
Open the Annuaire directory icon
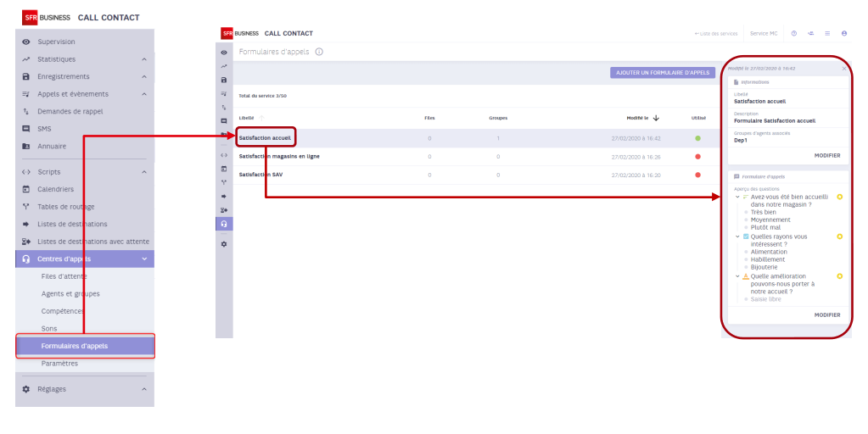(x=26, y=147)
